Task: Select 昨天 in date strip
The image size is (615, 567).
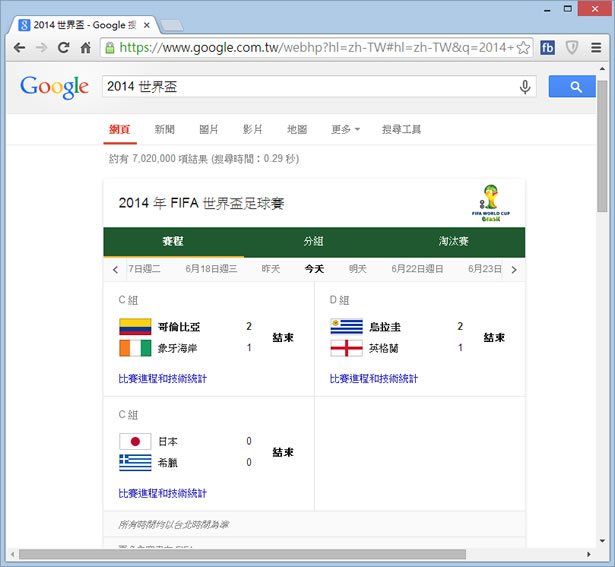Action: (x=271, y=269)
